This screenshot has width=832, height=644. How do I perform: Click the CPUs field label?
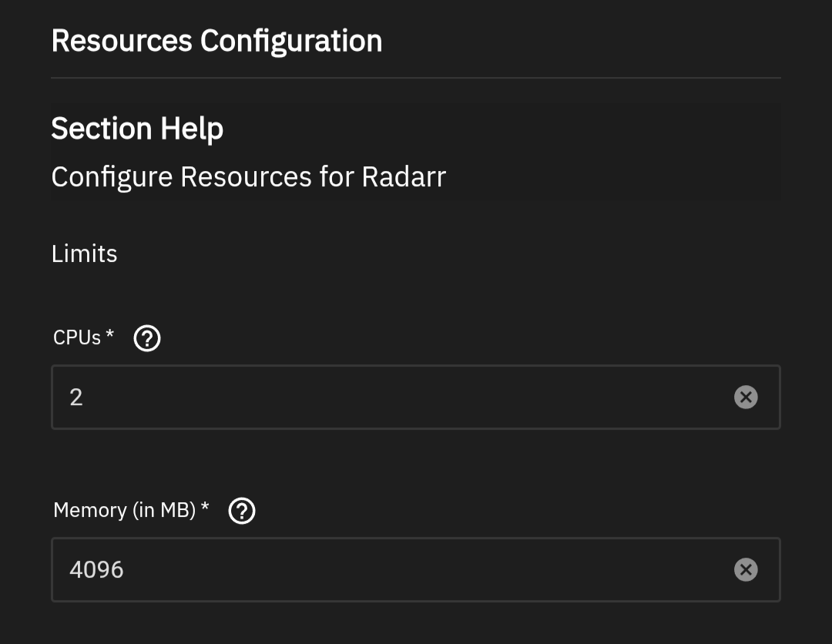[x=77, y=337]
